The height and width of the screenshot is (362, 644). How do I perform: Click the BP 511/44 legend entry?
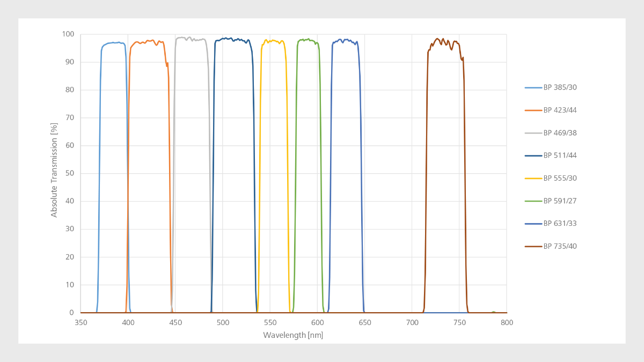click(560, 156)
